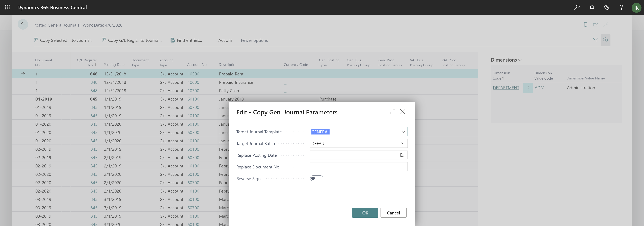Open the calendar for Replace Posting Date
Screen dimensions: 644x226
(402, 155)
